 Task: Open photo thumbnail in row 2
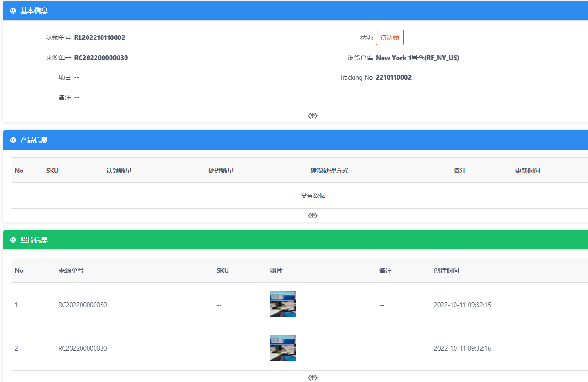pyautogui.click(x=283, y=348)
